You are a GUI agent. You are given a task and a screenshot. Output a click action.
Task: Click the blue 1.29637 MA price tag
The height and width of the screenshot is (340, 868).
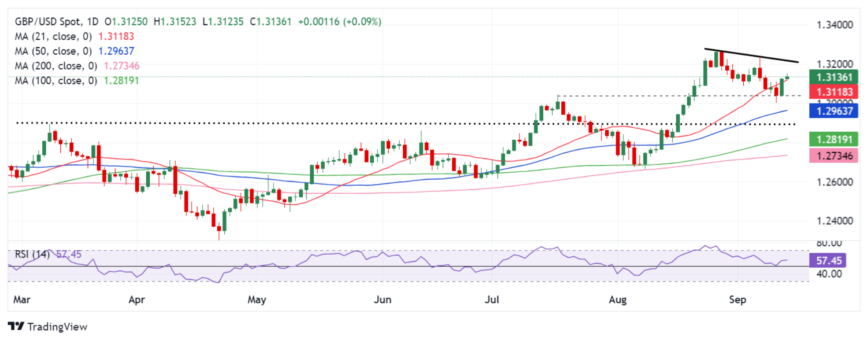[x=834, y=111]
